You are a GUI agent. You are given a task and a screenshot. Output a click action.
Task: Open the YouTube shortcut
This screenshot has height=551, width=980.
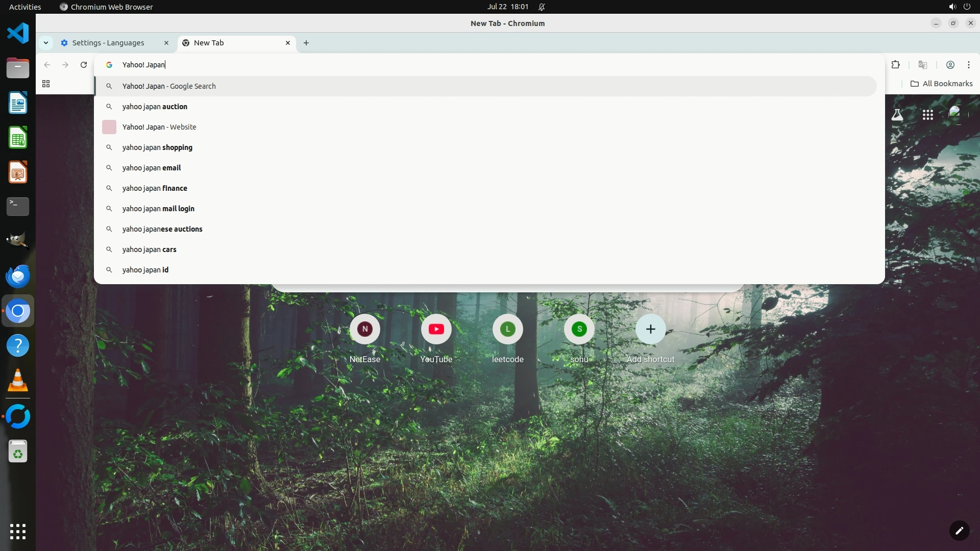click(x=436, y=330)
